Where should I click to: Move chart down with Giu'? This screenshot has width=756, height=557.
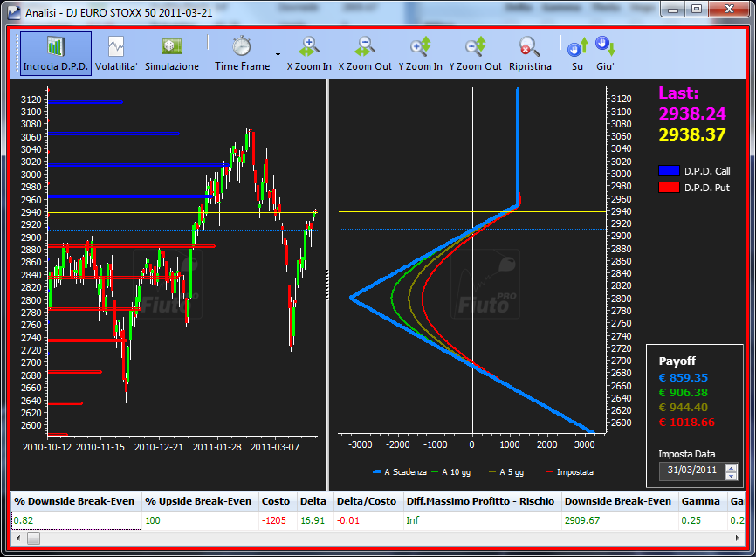[x=605, y=53]
